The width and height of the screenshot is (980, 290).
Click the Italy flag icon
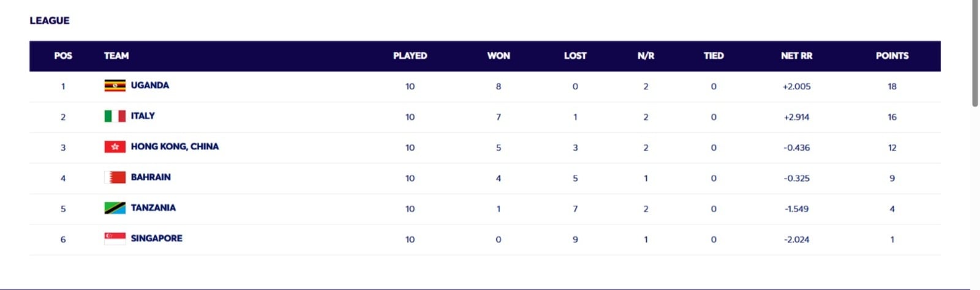115,116
